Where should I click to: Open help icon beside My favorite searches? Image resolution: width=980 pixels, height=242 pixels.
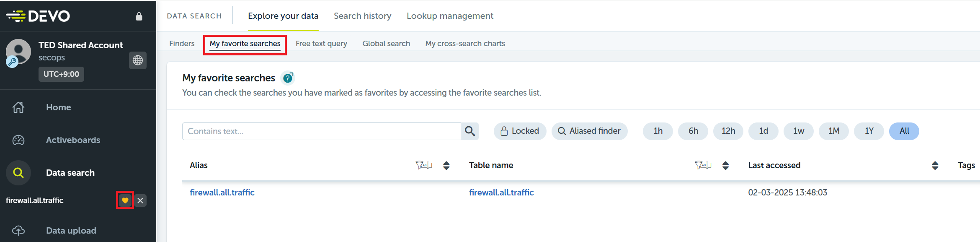click(288, 78)
